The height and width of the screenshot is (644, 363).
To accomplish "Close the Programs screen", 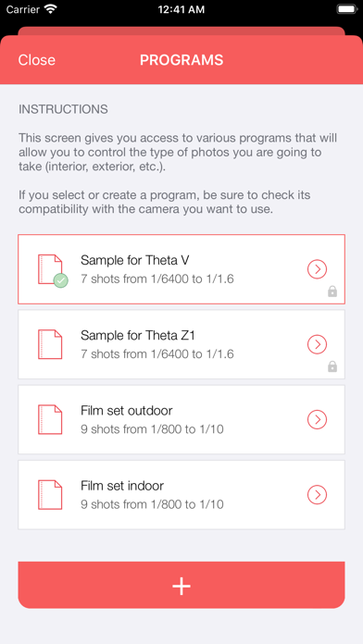I will click(x=37, y=60).
